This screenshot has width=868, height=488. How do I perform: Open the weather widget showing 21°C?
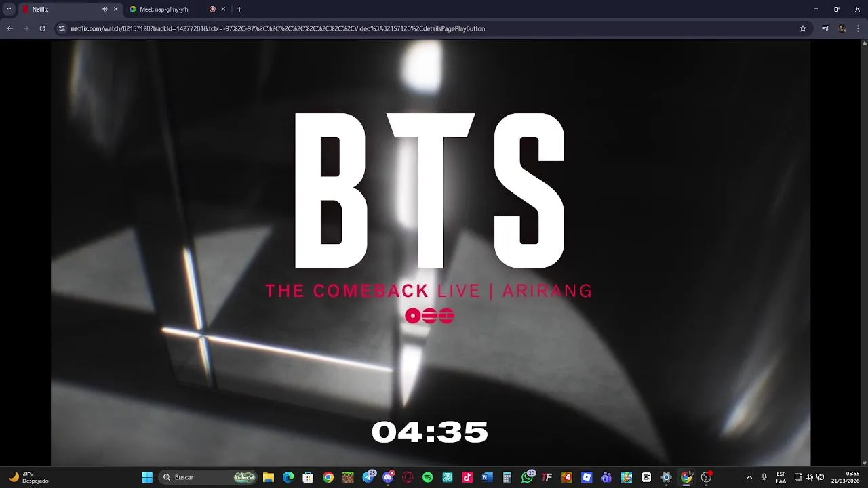[28, 477]
